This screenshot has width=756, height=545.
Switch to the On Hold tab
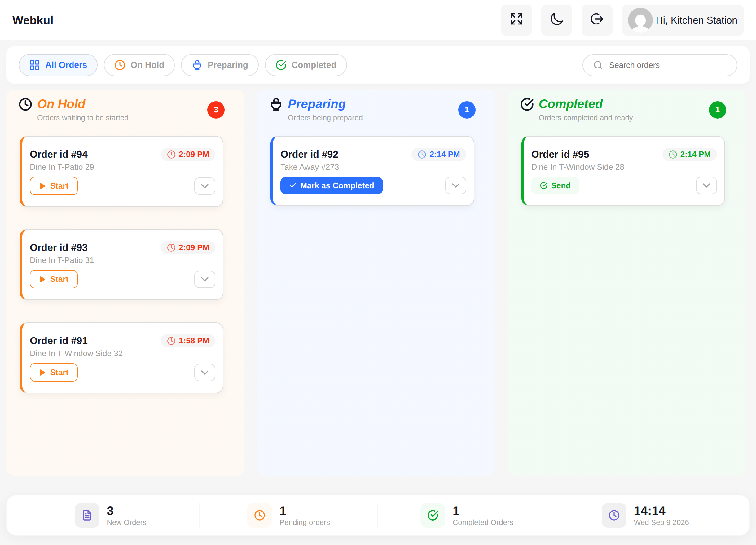[139, 65]
